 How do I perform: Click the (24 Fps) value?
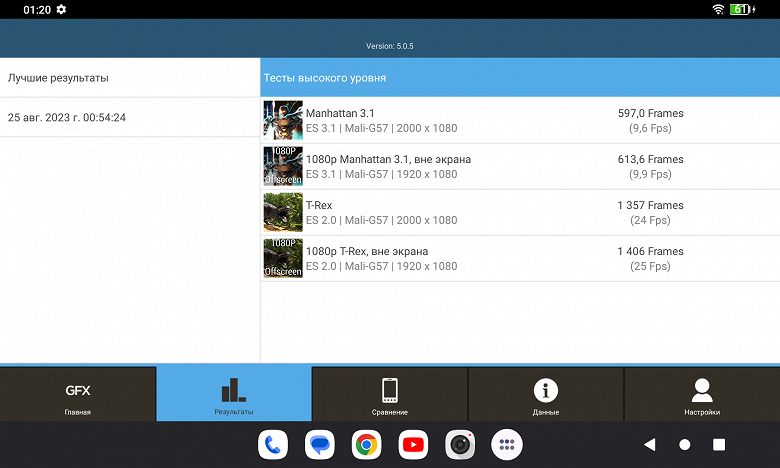[650, 220]
